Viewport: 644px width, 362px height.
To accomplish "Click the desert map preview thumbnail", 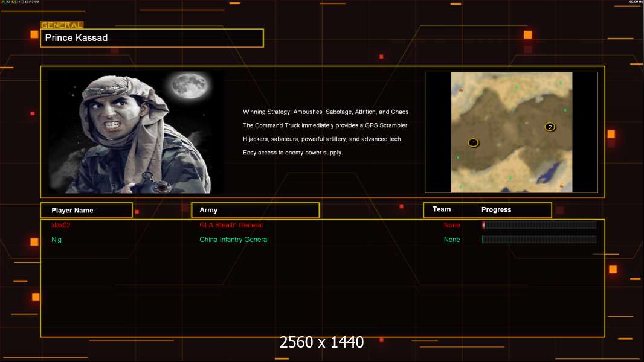I will point(511,132).
